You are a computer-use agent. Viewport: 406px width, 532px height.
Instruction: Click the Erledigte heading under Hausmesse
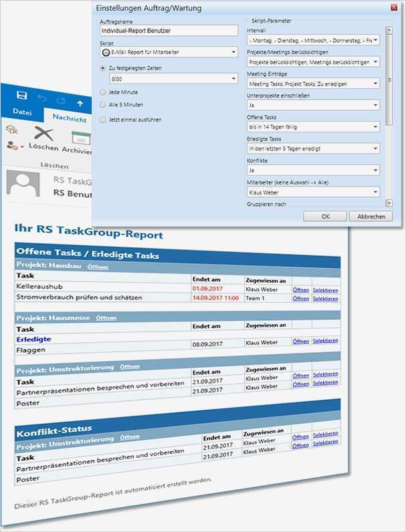(x=33, y=340)
